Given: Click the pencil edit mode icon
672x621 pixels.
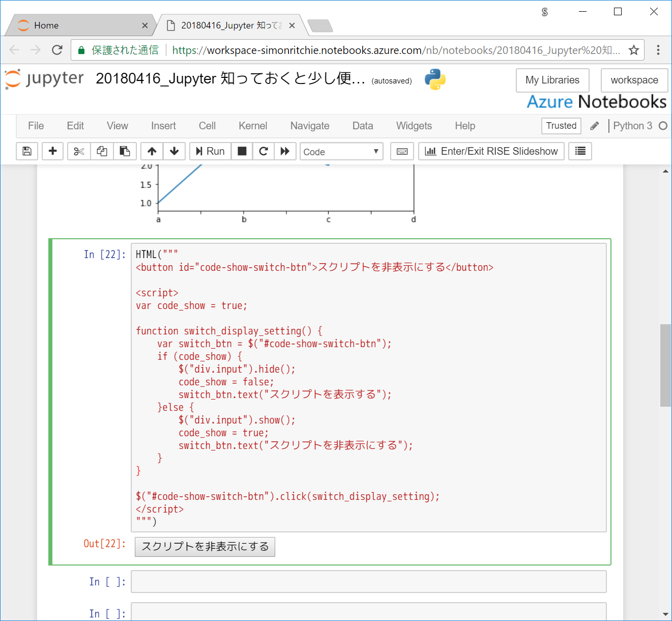Looking at the screenshot, I should tap(595, 126).
